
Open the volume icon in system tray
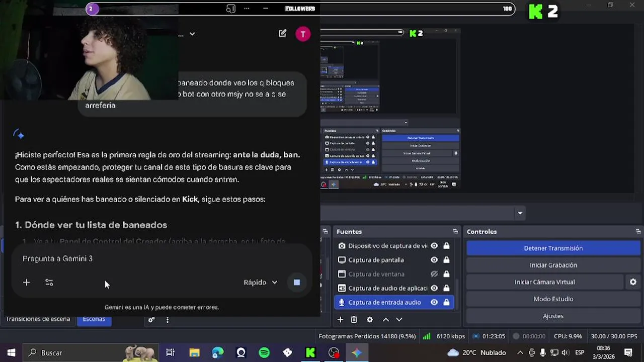pyautogui.click(x=565, y=352)
